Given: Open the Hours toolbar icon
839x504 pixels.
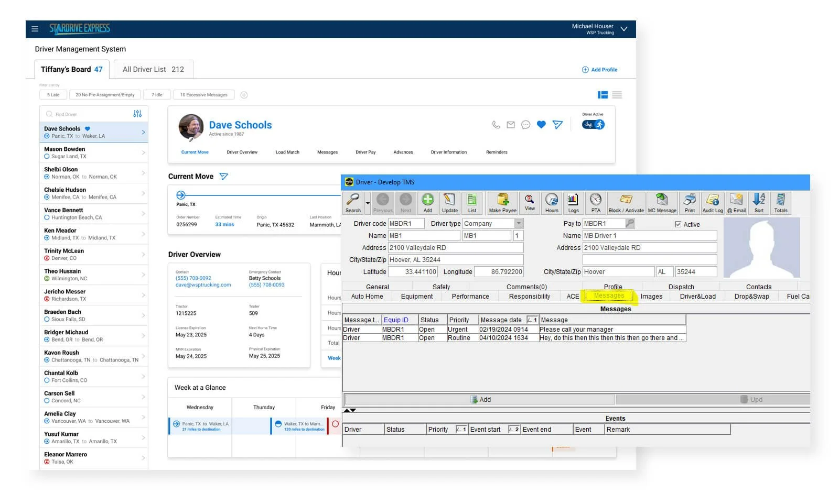Looking at the screenshot, I should [x=552, y=203].
